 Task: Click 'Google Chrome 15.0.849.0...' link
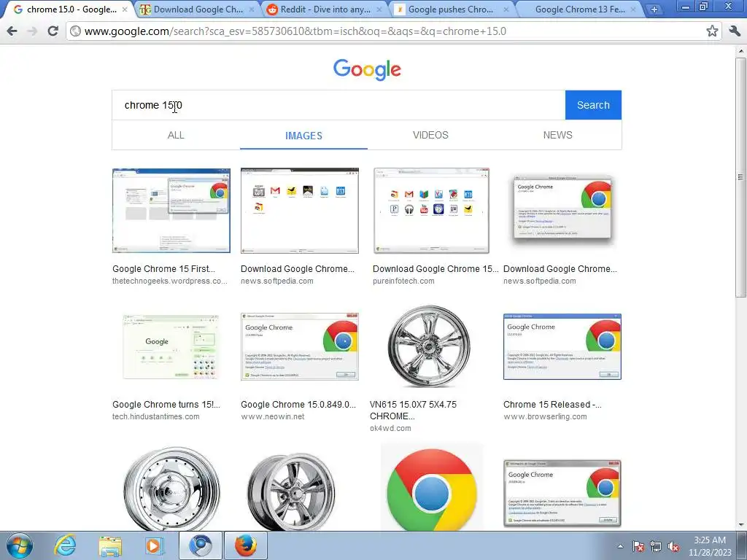pyautogui.click(x=298, y=405)
